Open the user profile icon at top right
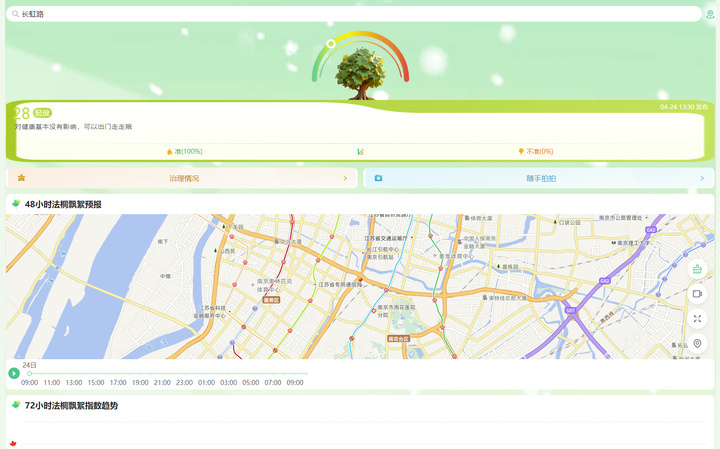 (x=710, y=14)
